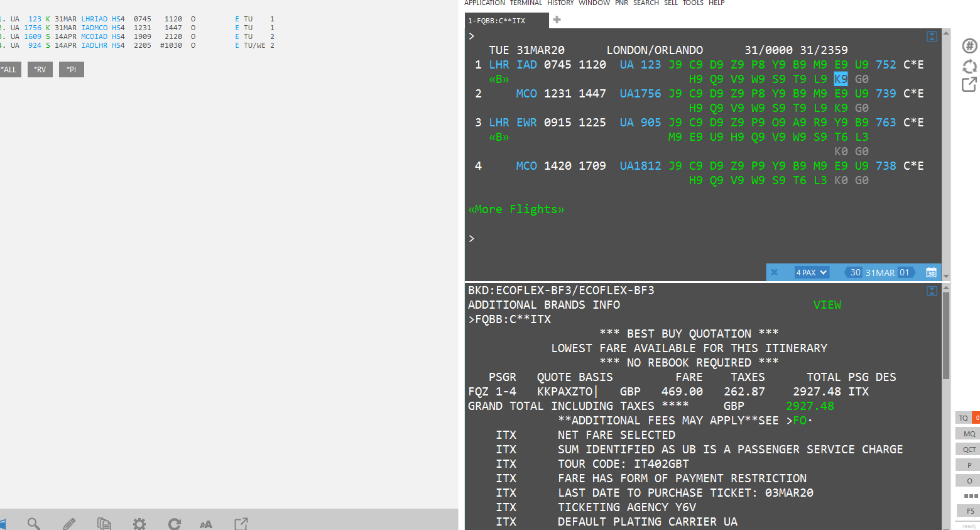Go to next day 01 in the date bar

click(x=905, y=272)
